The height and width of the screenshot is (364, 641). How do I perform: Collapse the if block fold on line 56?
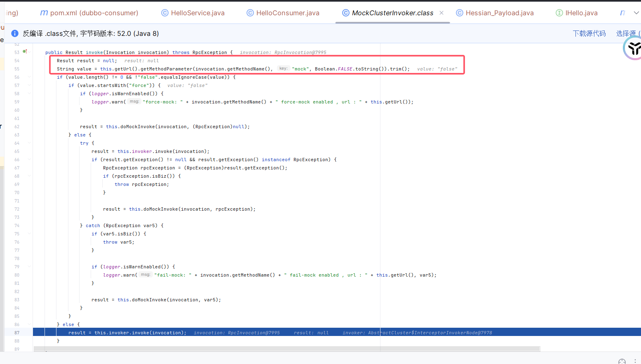pos(29,77)
